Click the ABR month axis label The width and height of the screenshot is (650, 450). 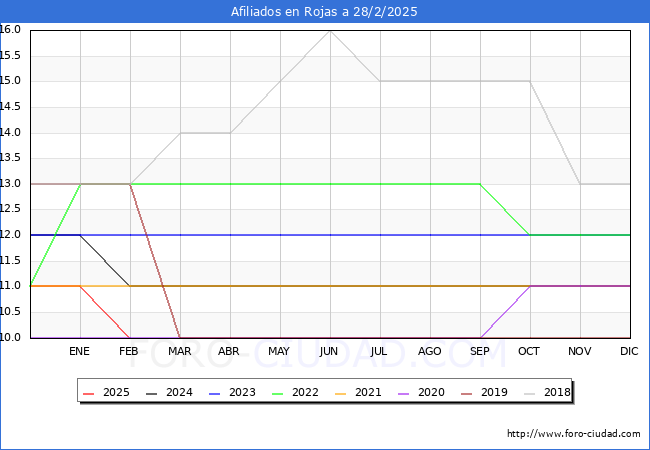(x=229, y=351)
